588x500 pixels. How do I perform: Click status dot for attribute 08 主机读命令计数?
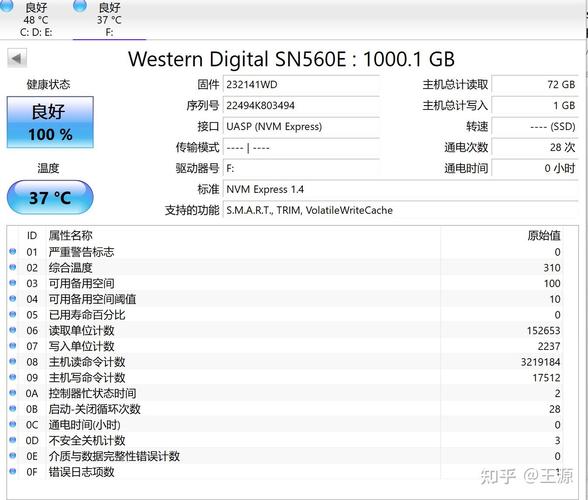13,362
